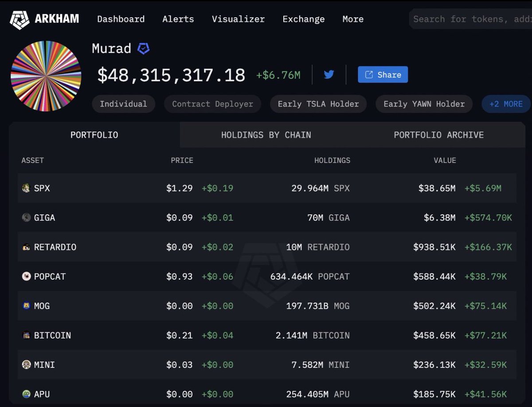Click the Early YAWN Holder tag

point(424,104)
